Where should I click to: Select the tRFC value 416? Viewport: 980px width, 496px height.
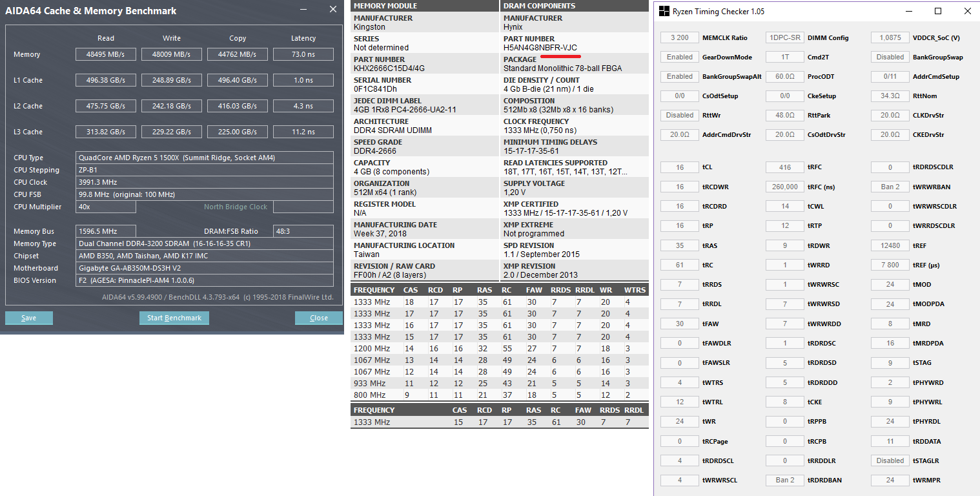click(x=785, y=167)
